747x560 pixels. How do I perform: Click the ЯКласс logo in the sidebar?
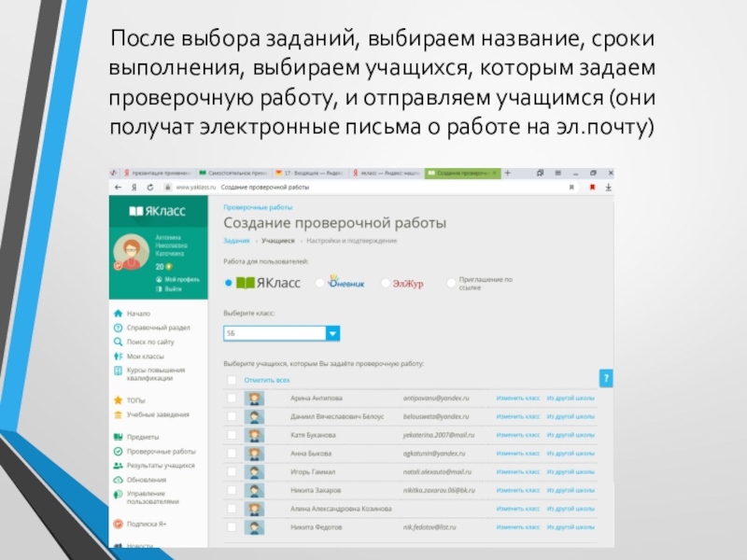[x=157, y=211]
